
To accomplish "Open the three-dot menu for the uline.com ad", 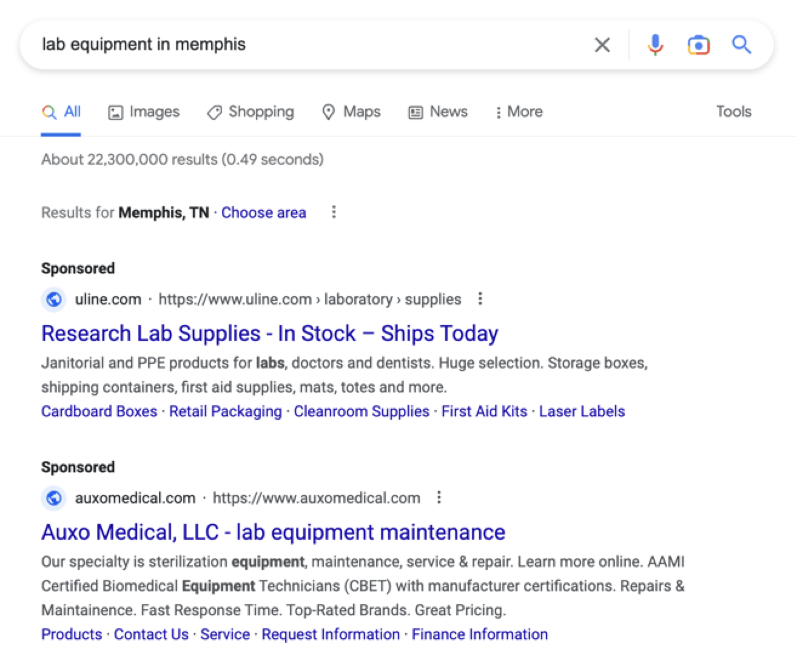I will pos(480,298).
